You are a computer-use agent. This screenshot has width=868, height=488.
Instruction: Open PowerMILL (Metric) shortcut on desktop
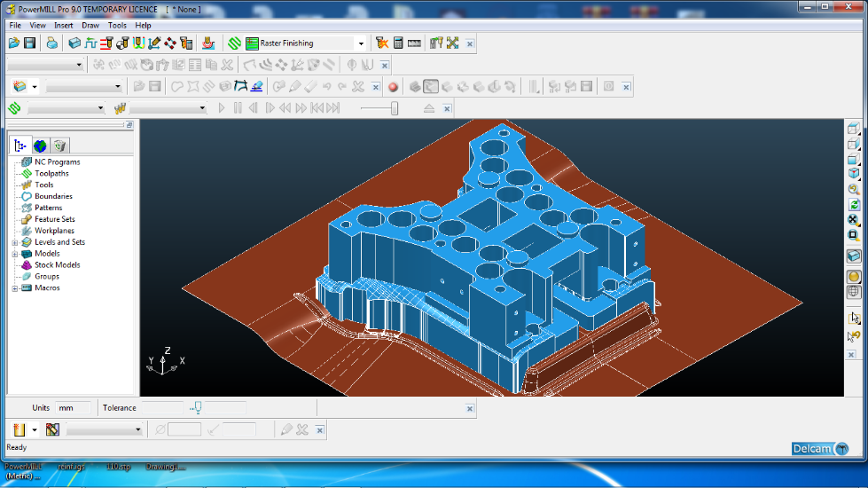23,471
